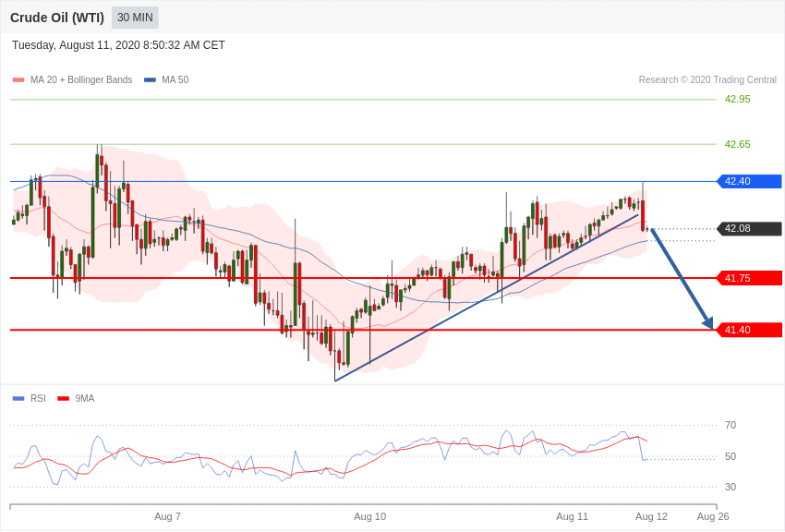Click MA 20 + Bollinger Bands legend label
The width and height of the screenshot is (785, 532).
coord(81,79)
